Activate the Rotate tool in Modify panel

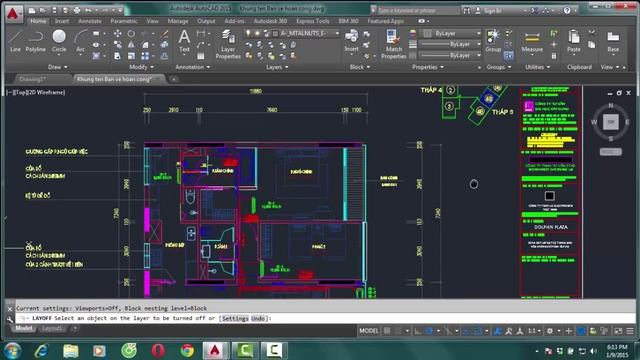pos(131,33)
